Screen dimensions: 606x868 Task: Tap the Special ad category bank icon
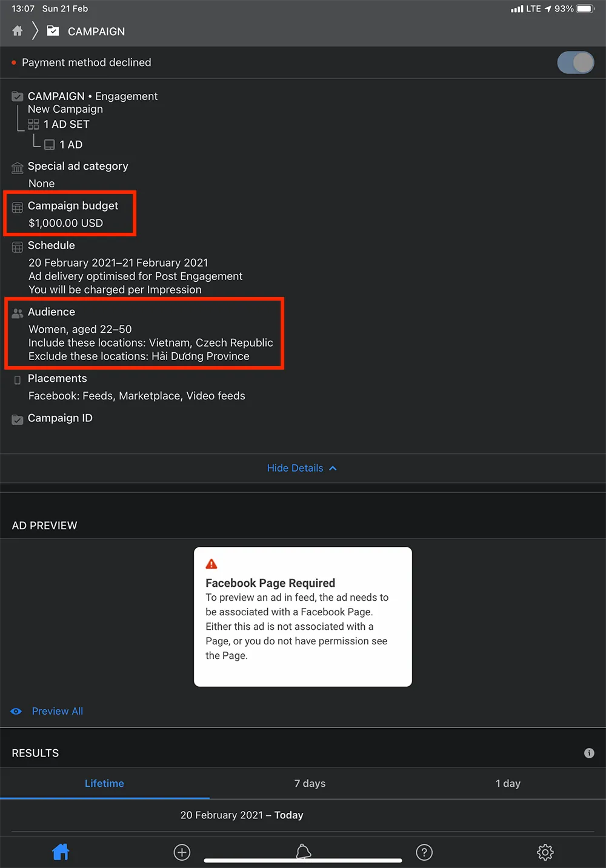(18, 167)
